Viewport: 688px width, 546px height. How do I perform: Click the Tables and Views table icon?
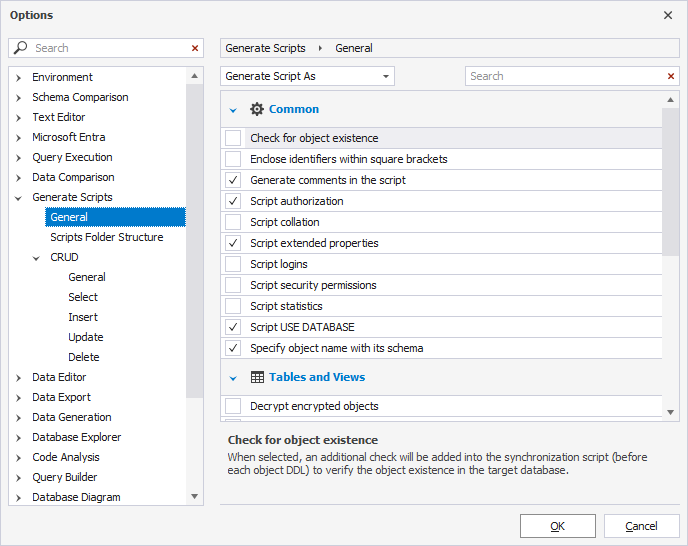click(x=257, y=377)
